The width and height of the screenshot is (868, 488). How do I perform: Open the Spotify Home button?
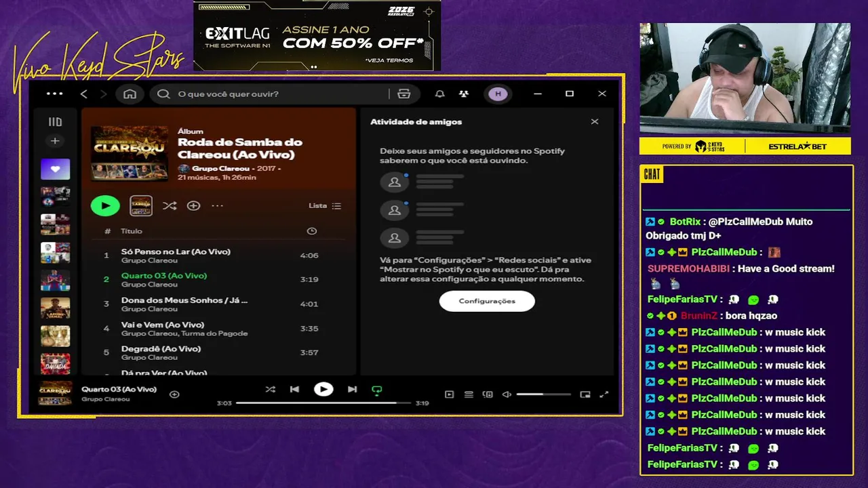pos(130,94)
